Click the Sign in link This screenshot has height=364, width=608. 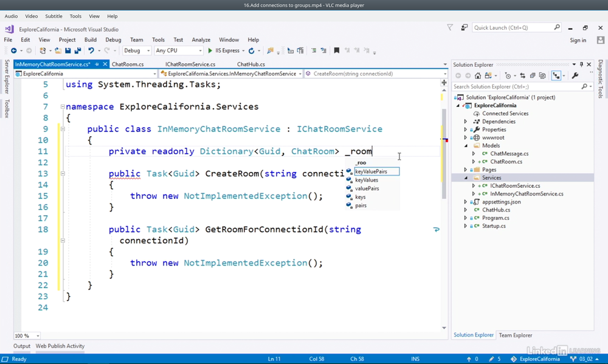tap(578, 40)
